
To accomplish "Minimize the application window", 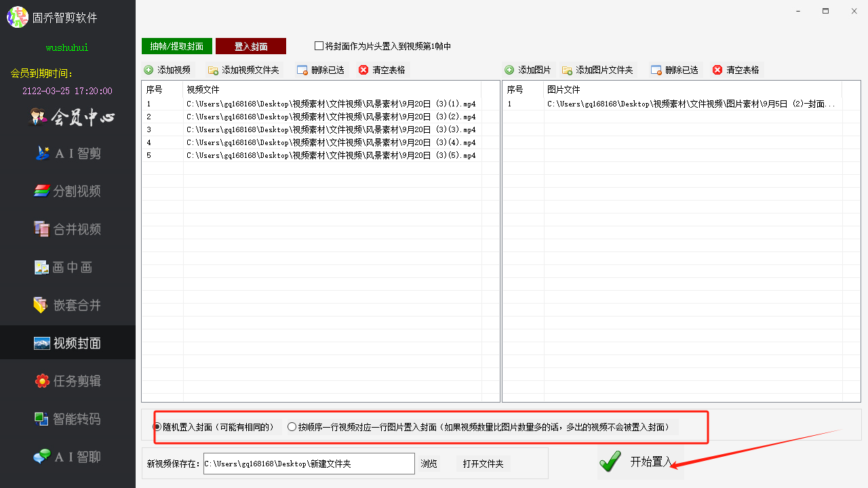I will coord(797,12).
